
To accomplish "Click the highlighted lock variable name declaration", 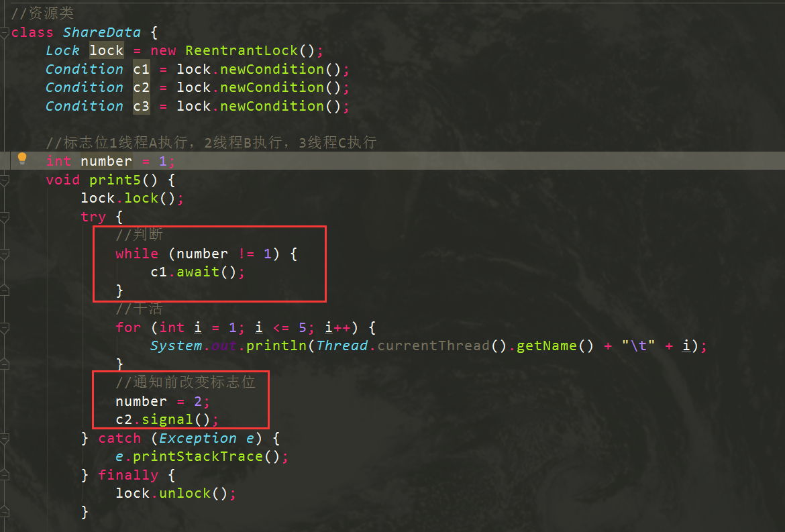I will pos(107,50).
